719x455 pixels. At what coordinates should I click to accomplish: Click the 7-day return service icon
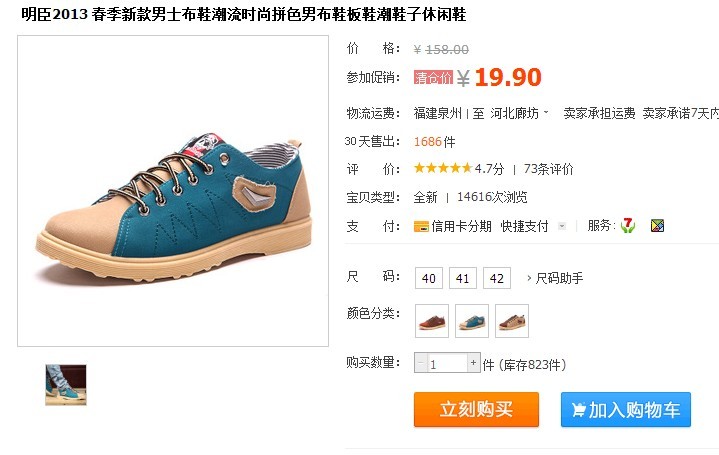pos(628,225)
